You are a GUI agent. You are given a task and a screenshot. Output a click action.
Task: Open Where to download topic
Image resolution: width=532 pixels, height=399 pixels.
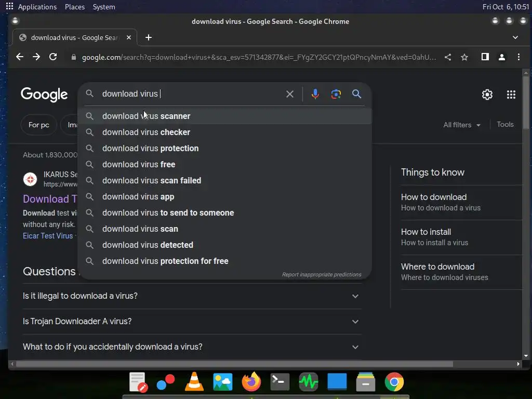click(x=461, y=272)
